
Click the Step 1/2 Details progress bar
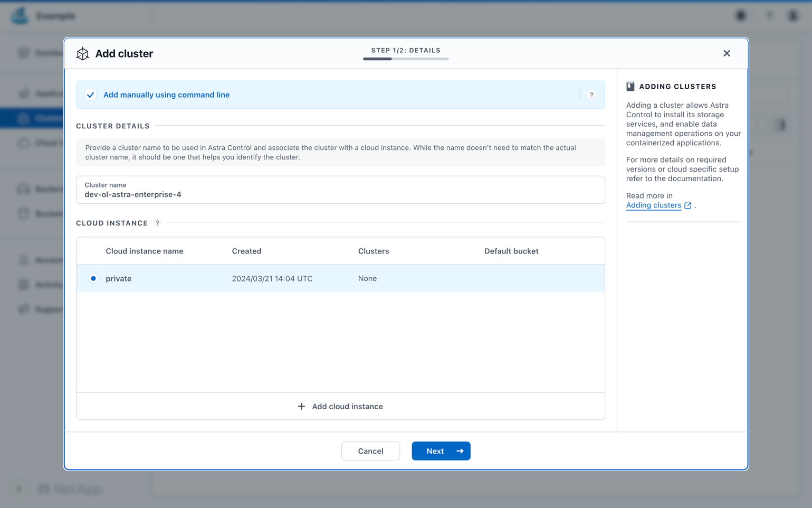click(x=406, y=59)
